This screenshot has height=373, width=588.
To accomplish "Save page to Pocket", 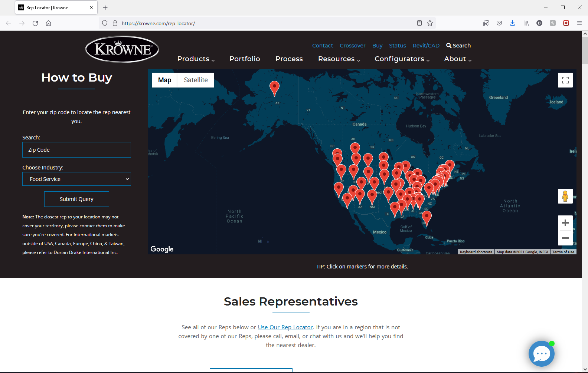I will coord(499,23).
